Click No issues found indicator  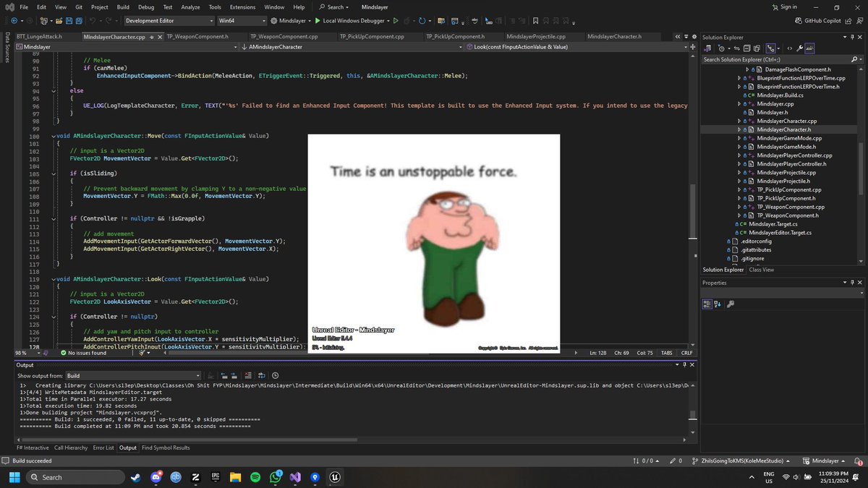coord(83,353)
